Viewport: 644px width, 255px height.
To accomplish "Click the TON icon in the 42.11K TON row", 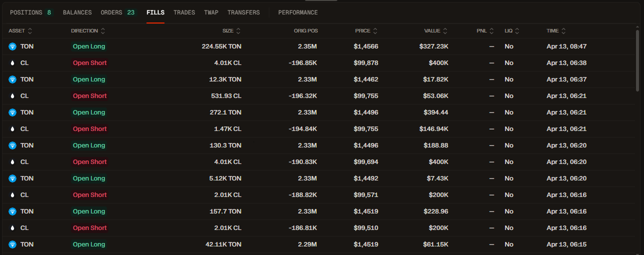I will 12,244.
